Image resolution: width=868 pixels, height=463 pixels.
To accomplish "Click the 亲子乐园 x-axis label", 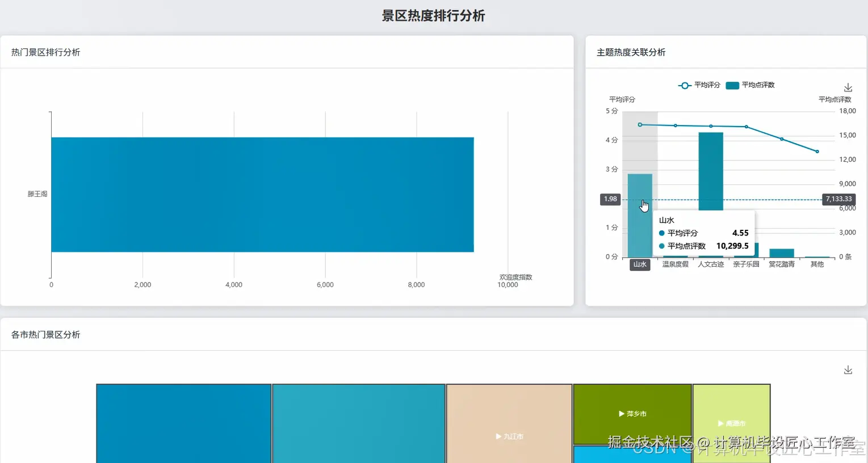I will 747,264.
